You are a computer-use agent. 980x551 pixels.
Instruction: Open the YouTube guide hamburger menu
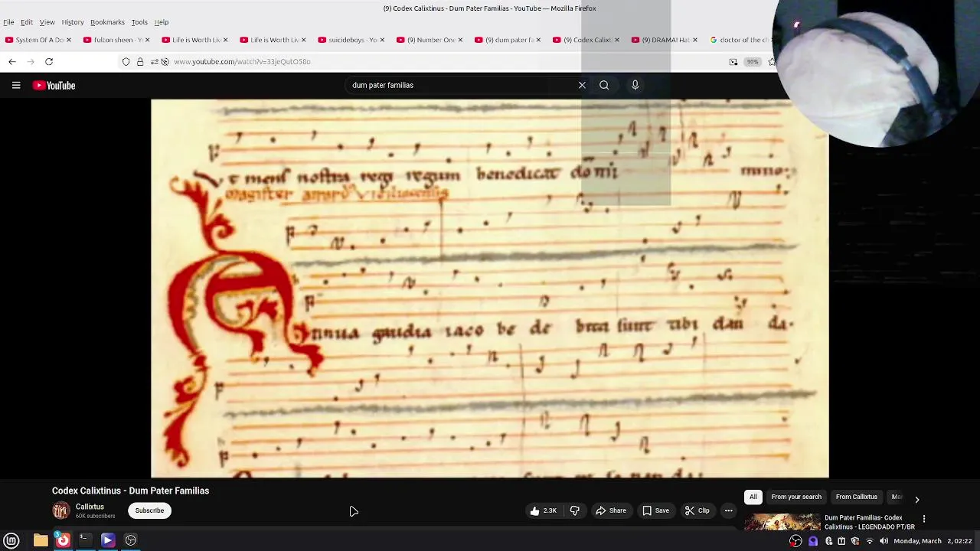pyautogui.click(x=16, y=85)
